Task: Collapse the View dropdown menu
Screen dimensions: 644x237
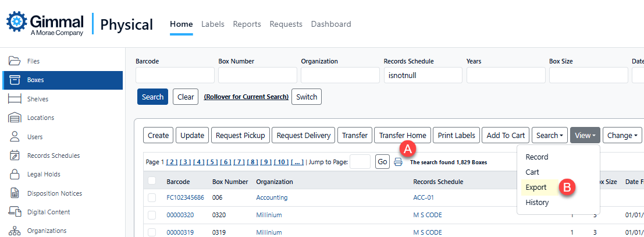Action: point(585,135)
